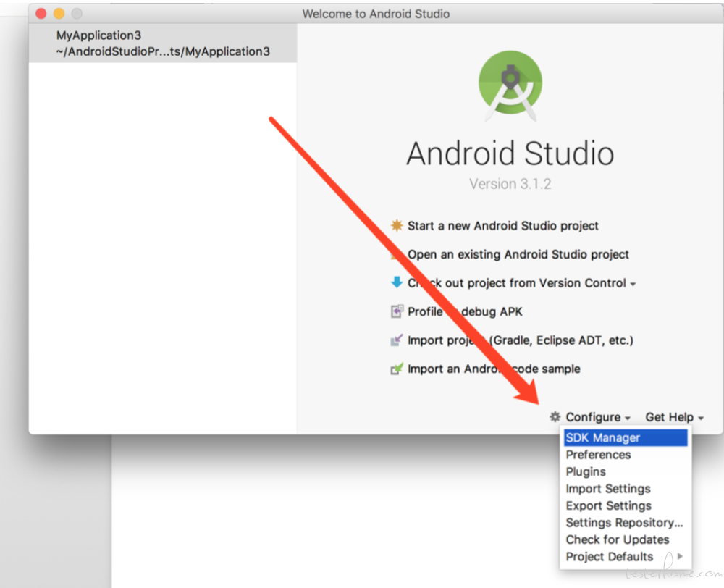Screen dimensions: 724x588
Task: Choose Check for Updates menu item
Action: (626, 539)
